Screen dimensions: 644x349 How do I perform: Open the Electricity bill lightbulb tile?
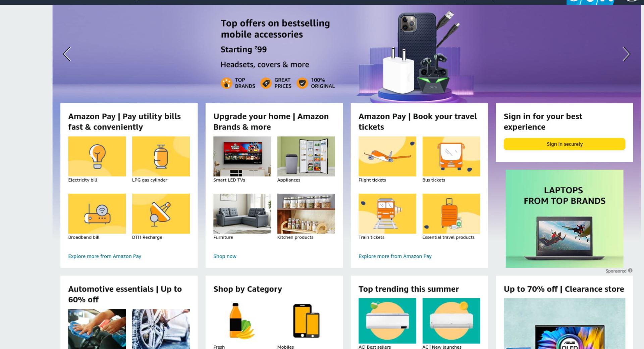pyautogui.click(x=97, y=156)
